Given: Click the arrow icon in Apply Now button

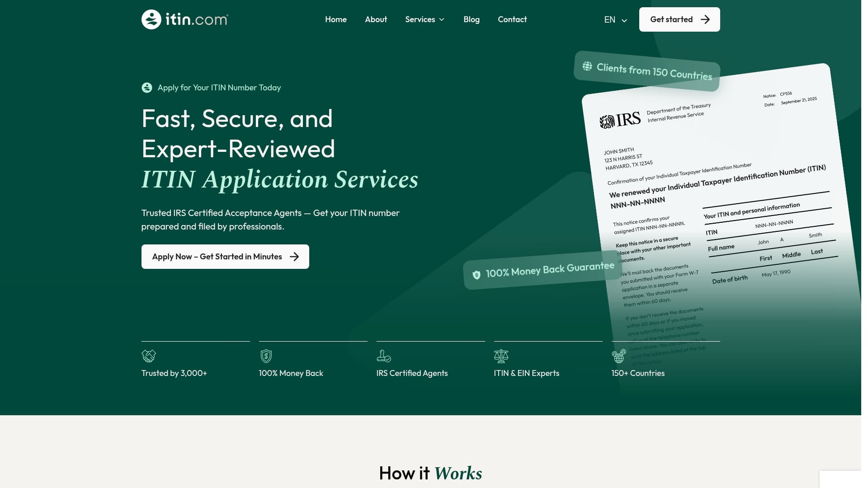Looking at the screenshot, I should (294, 257).
